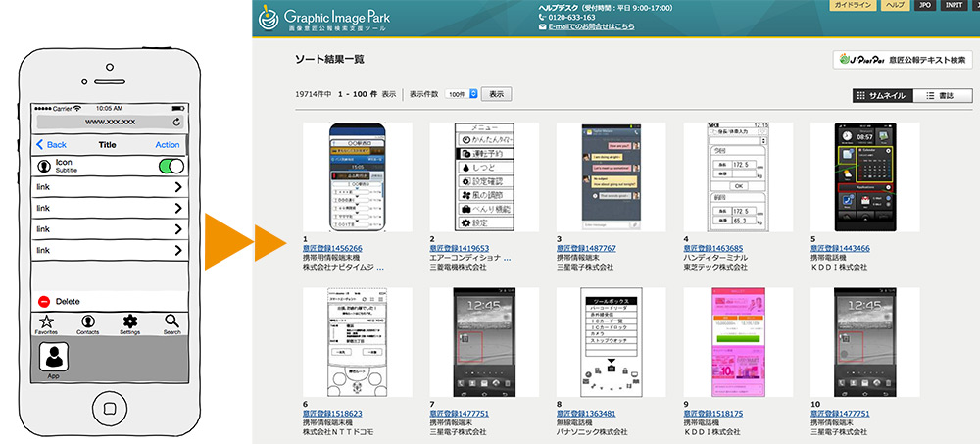
Task: Open thumbnail of result 1 携帯用情報端末機
Action: 358,177
